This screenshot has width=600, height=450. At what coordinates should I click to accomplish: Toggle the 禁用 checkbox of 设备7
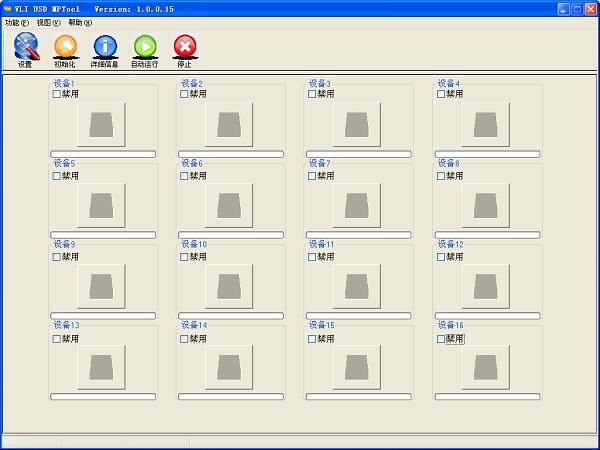312,176
